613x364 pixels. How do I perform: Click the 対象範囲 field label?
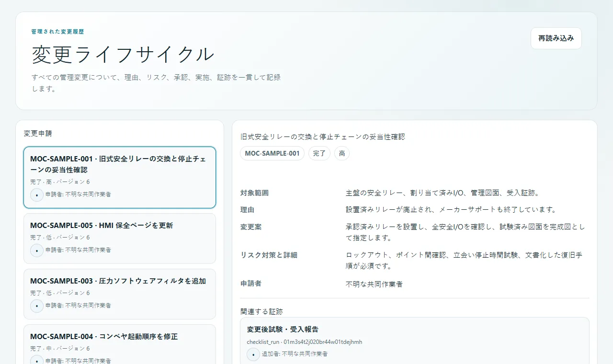(x=254, y=193)
